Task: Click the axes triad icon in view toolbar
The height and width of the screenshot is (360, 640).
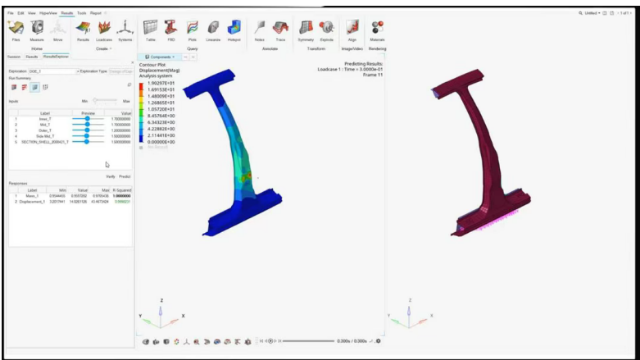Action: 187,342
